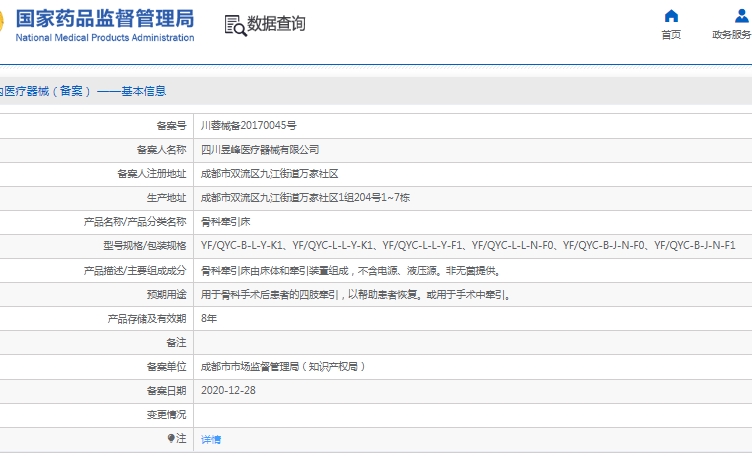Click the 数据查询 heading text
The width and height of the screenshot is (752, 461).
tap(276, 23)
